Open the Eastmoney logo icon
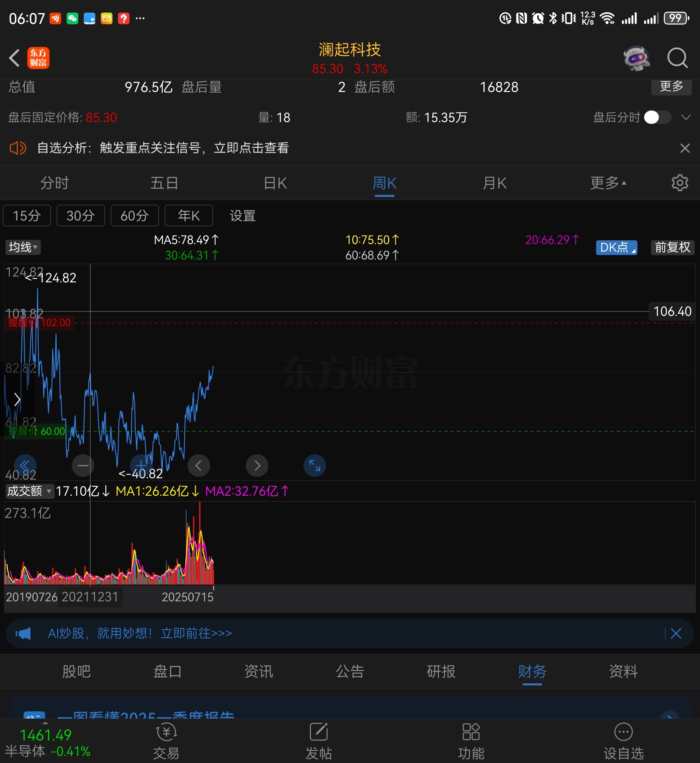Screen dimensions: 700x763 coord(38,58)
